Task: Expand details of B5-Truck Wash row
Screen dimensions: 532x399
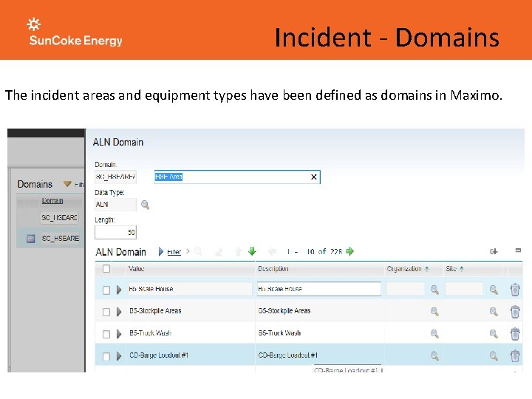Action: pos(119,334)
